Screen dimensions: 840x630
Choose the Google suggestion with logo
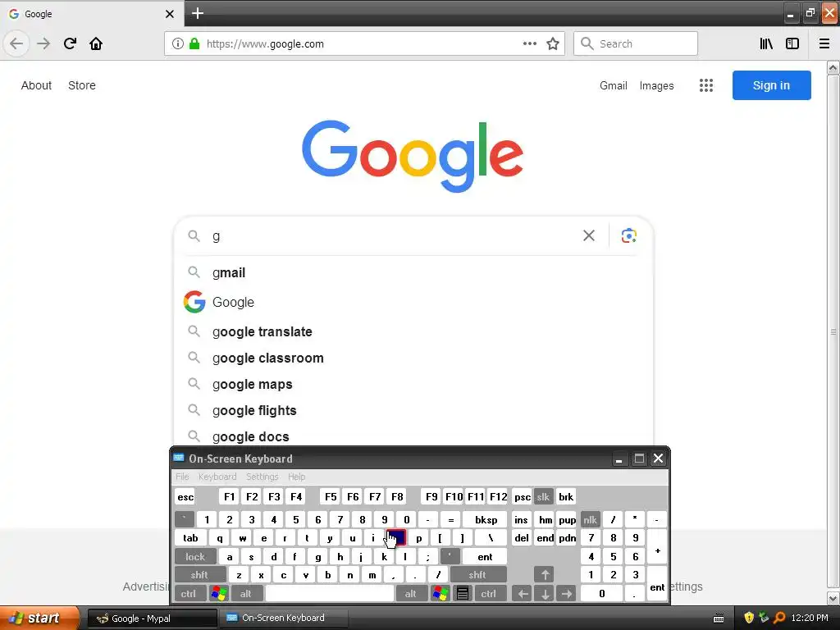(x=413, y=302)
